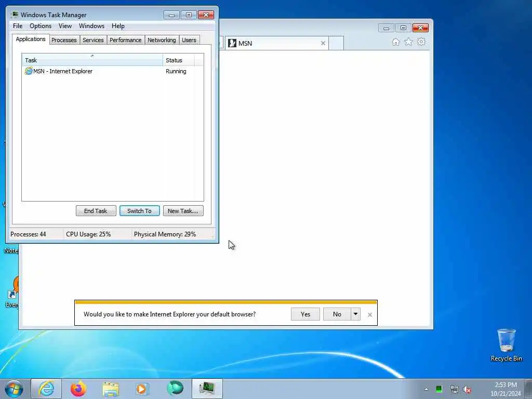Expand the No button dropdown arrow
This screenshot has height=399, width=532.
pyautogui.click(x=355, y=314)
